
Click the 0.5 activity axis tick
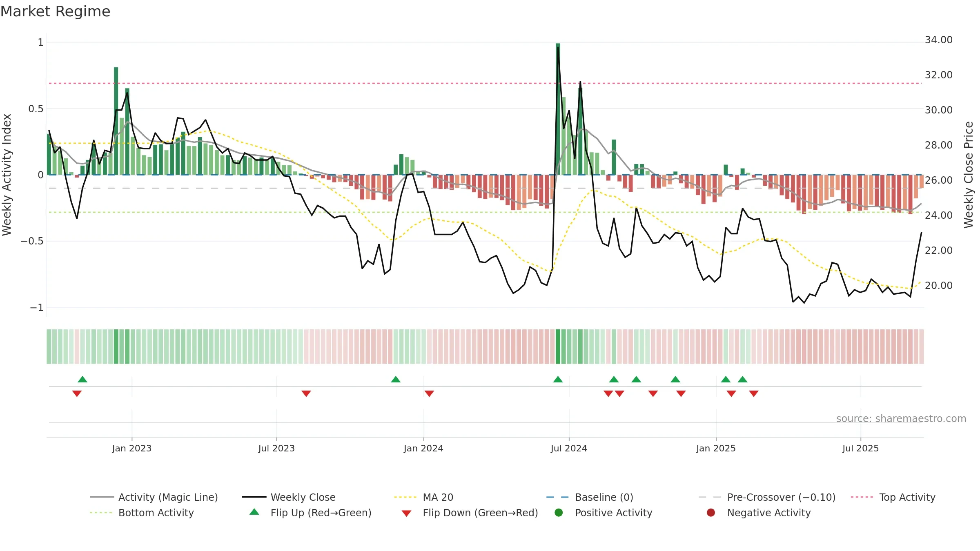click(x=36, y=109)
